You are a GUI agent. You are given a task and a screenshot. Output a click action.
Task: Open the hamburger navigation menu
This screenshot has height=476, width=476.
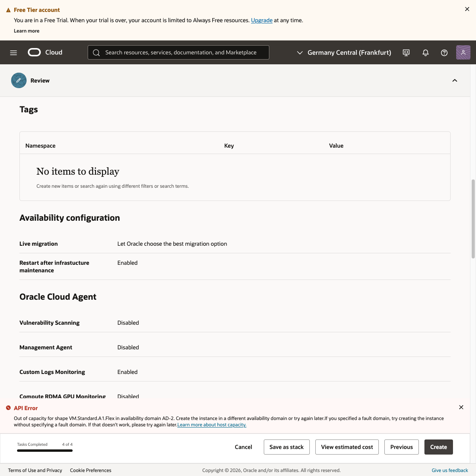coord(13,52)
